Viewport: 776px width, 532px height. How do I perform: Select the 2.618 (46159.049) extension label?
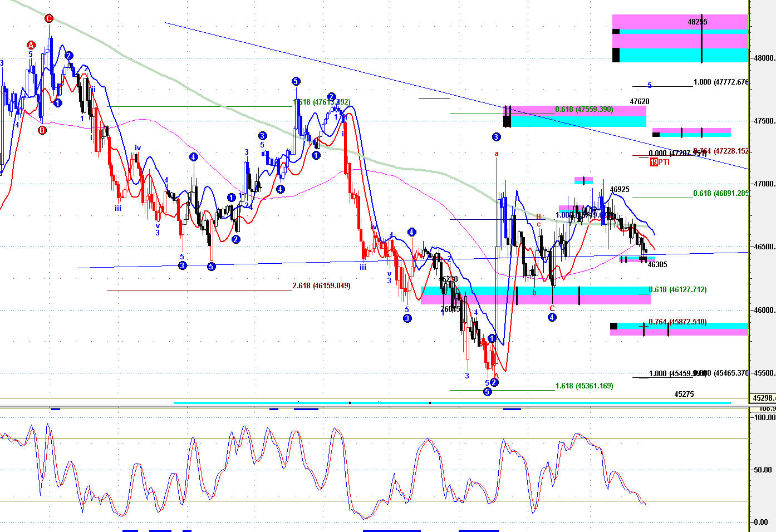[321, 286]
